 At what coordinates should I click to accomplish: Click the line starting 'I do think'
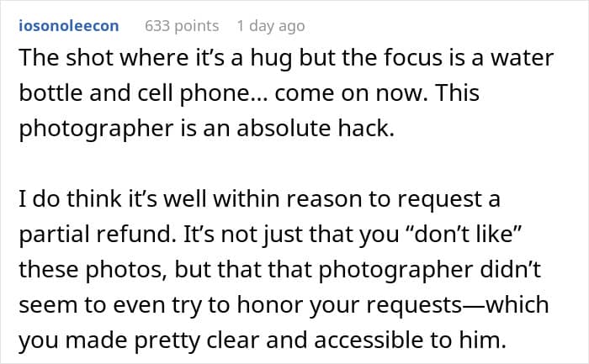pos(259,199)
